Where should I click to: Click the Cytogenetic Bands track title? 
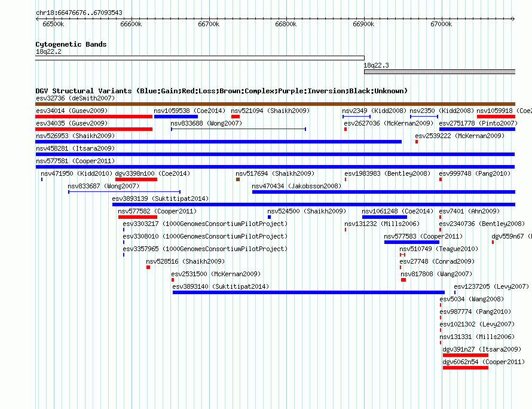click(71, 44)
